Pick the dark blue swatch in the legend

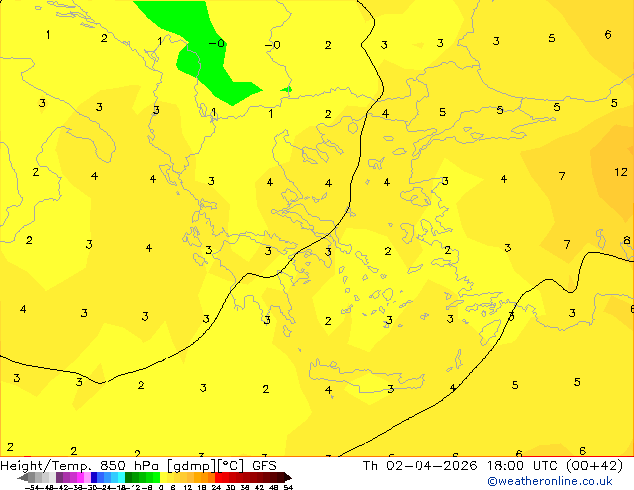pos(94,477)
